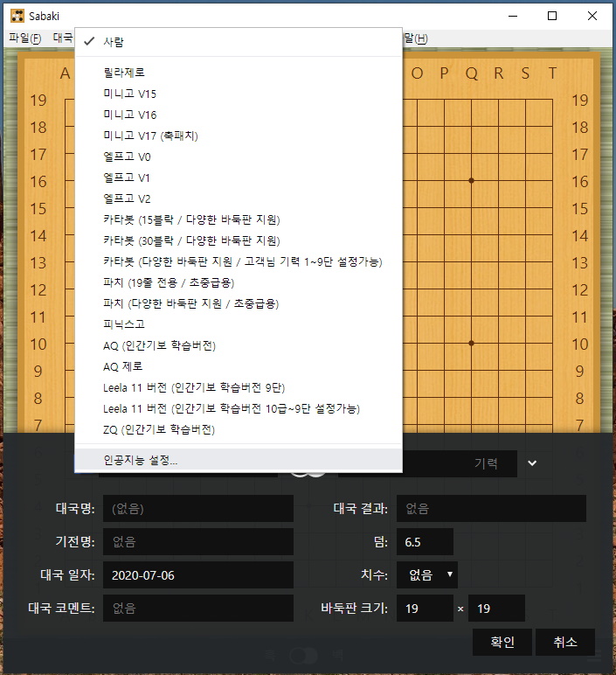The height and width of the screenshot is (675, 616).
Task: Maximize the Sabaki window
Action: pos(552,16)
